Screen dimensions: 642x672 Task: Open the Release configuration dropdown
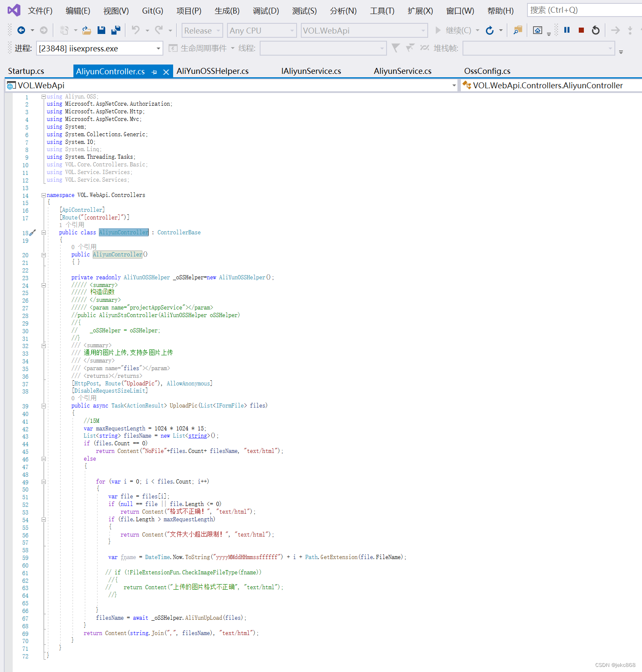pyautogui.click(x=202, y=31)
